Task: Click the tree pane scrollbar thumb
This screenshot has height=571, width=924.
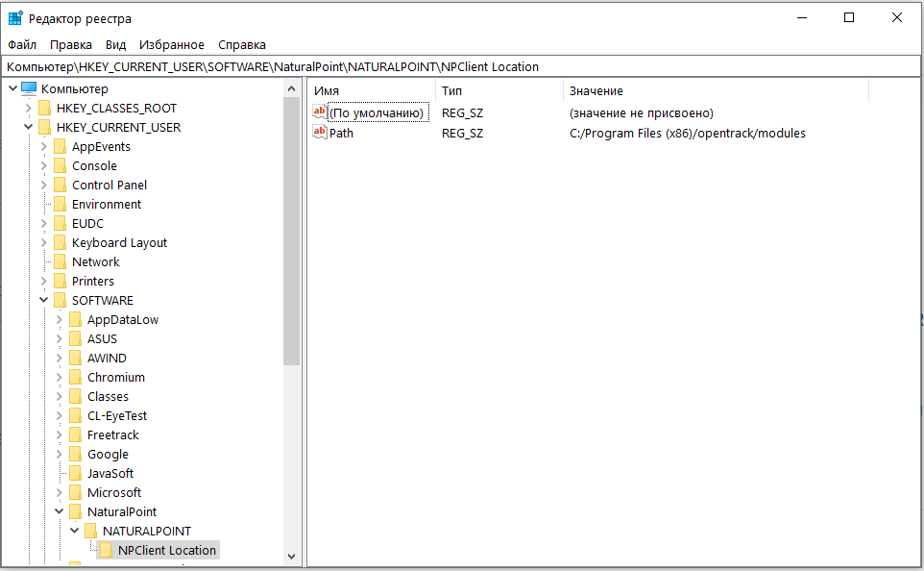Action: (x=291, y=232)
